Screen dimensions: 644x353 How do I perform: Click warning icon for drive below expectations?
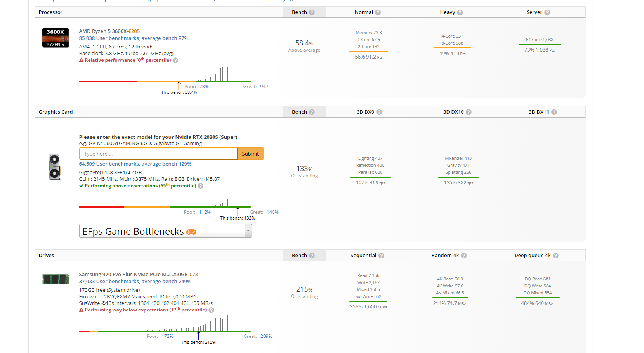(x=82, y=310)
